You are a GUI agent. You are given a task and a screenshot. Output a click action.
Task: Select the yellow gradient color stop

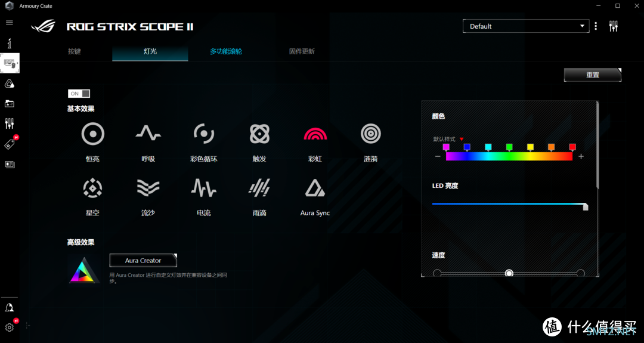pyautogui.click(x=530, y=147)
